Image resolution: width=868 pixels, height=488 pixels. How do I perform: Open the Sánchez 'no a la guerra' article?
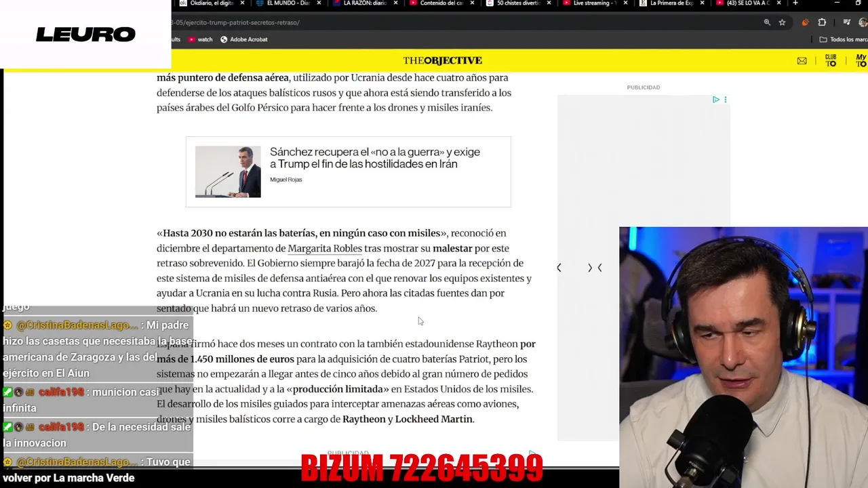pos(375,158)
